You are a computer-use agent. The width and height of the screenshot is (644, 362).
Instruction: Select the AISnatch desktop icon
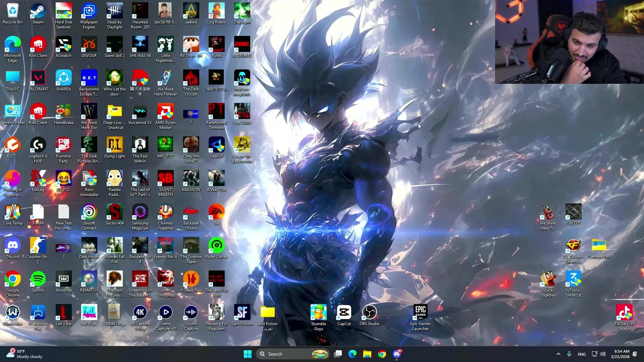tap(63, 47)
